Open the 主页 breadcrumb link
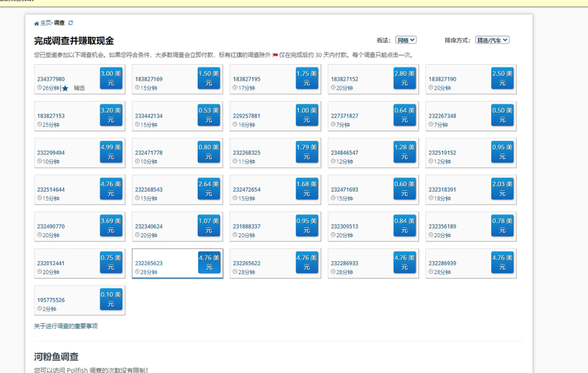This screenshot has width=588, height=373. point(45,23)
